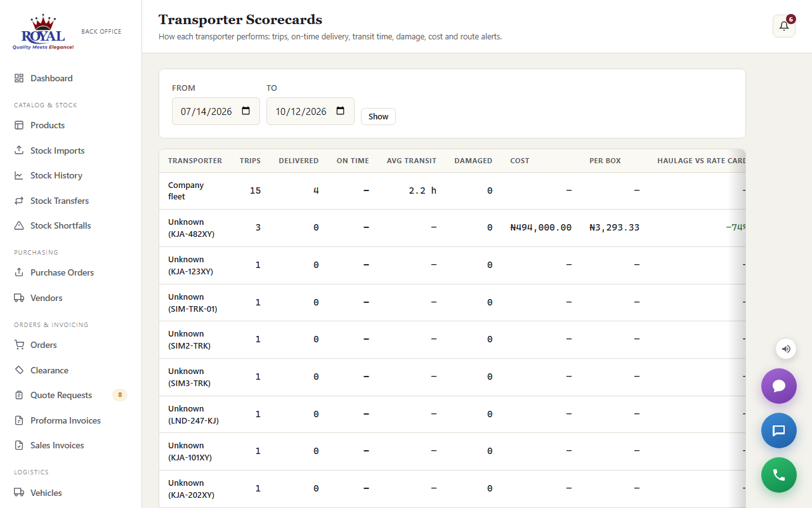Open the notifications bell
Screen dimensions: 812x508
pos(783,26)
